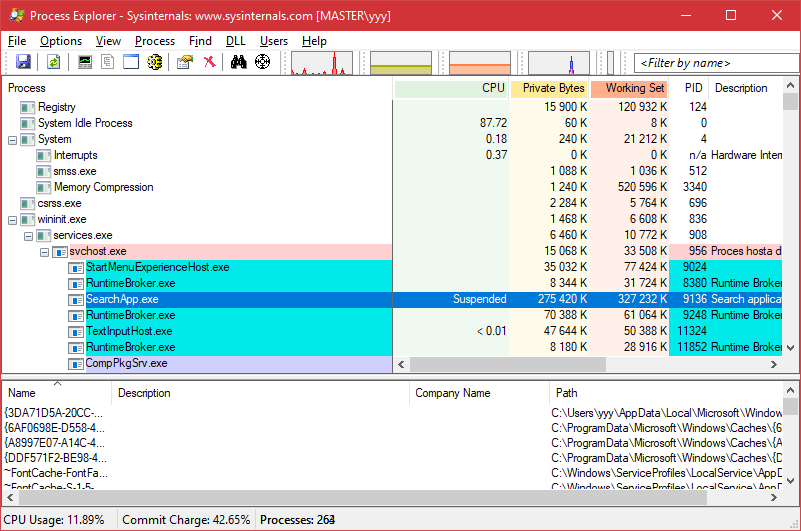Collapse the System process tree node
Viewport: 801px width, 531px height.
coord(12,139)
